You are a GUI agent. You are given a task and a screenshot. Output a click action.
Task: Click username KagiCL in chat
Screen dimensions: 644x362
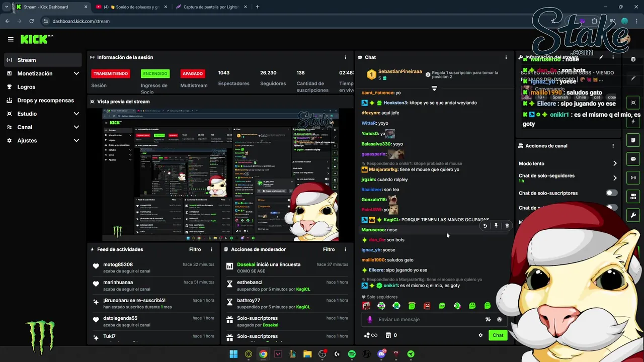pos(391,220)
